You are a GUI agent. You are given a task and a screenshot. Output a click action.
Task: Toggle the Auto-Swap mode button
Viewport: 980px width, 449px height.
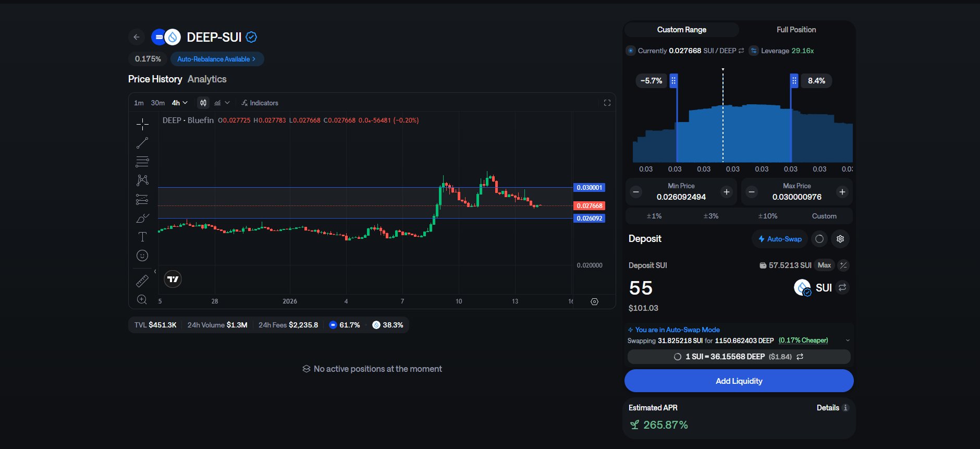pos(780,239)
